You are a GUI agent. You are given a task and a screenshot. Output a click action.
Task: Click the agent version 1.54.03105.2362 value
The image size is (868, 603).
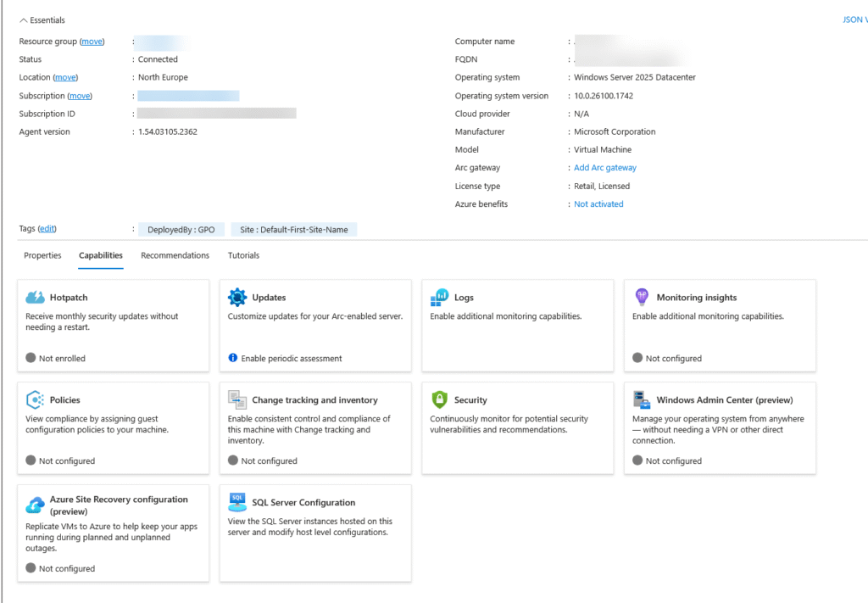(x=168, y=131)
